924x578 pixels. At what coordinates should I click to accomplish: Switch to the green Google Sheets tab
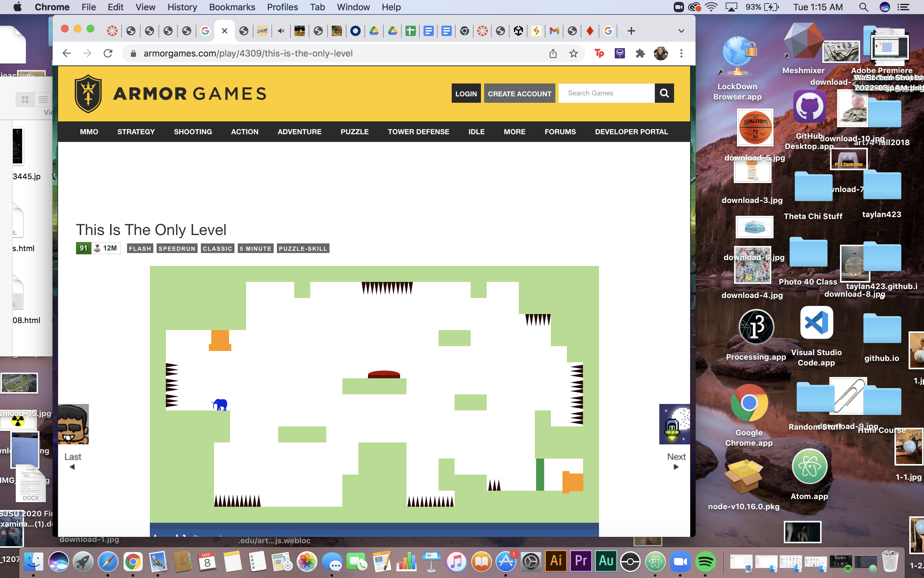pos(410,31)
